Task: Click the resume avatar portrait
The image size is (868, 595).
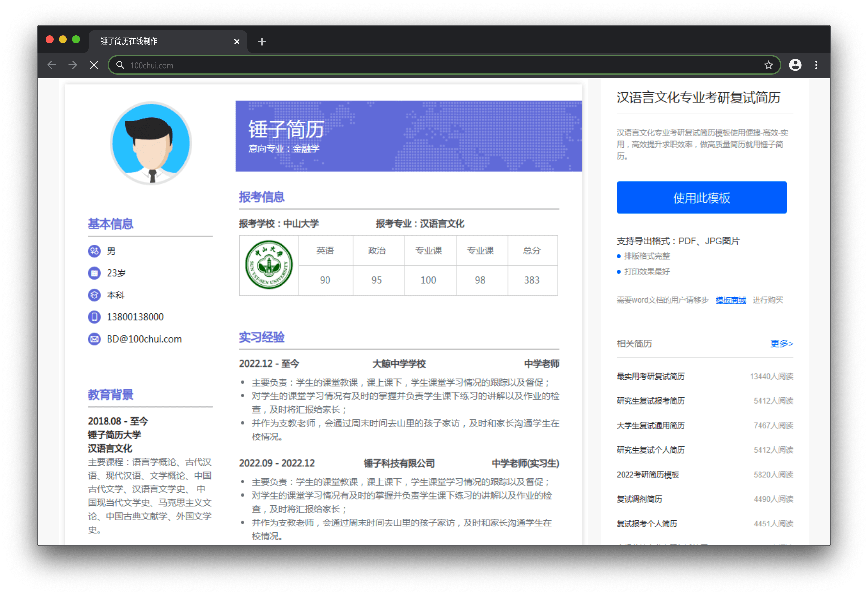Action: [x=151, y=143]
